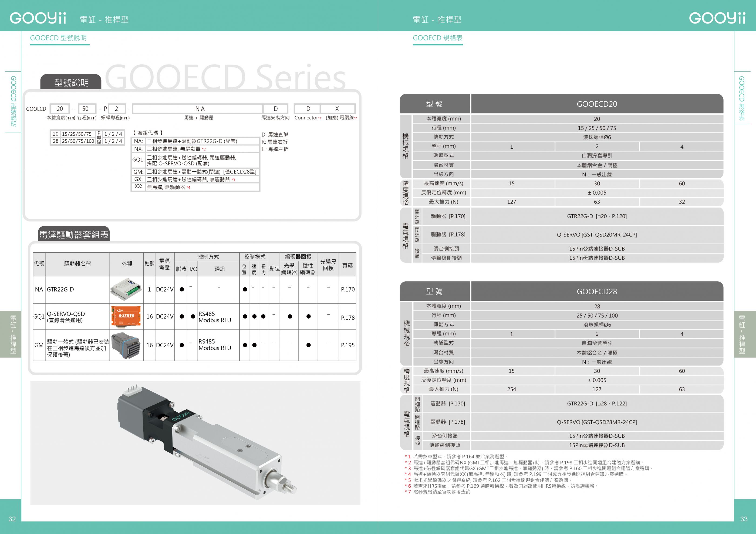The height and width of the screenshot is (534, 756).
Task: Click the dark 型號說明 section label
Action: (71, 82)
